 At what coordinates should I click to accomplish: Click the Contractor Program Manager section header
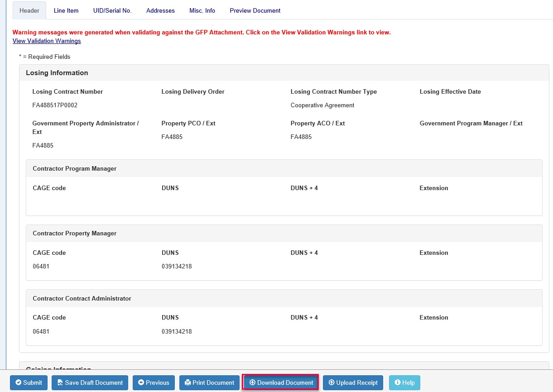(x=75, y=168)
